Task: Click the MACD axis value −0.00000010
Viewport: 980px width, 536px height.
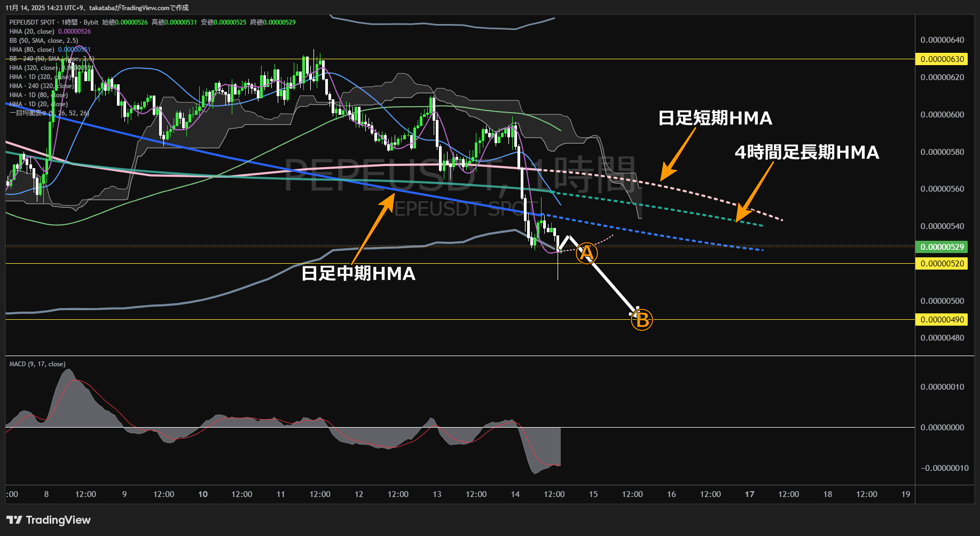Action: coord(944,468)
